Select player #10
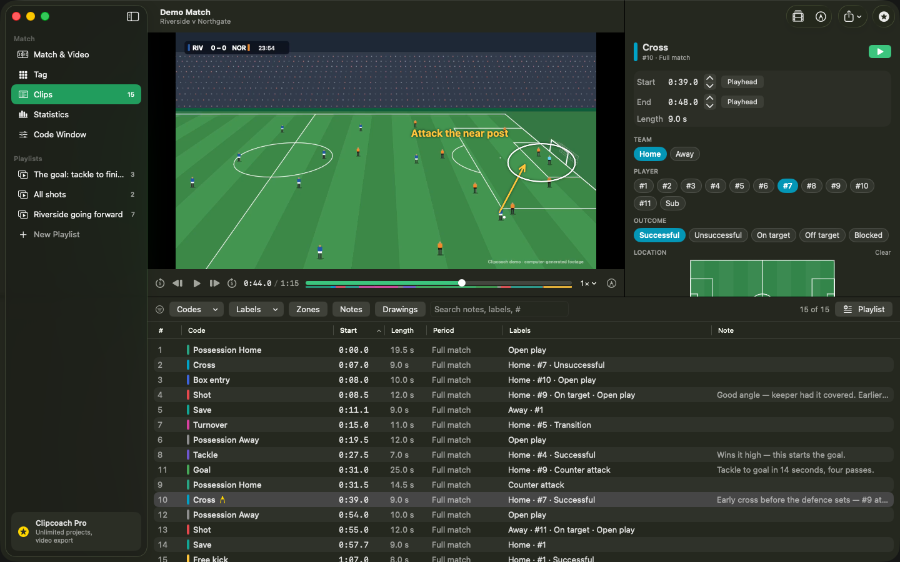900x562 pixels. pos(862,186)
